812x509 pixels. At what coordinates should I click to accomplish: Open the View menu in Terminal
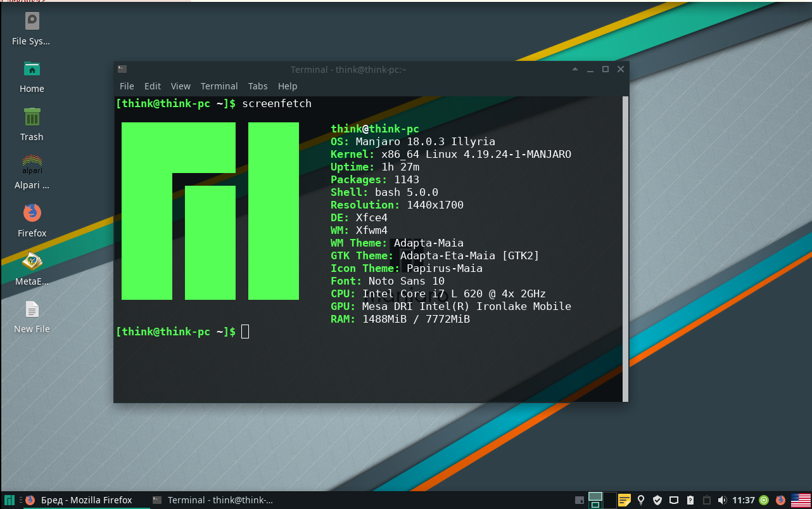181,86
